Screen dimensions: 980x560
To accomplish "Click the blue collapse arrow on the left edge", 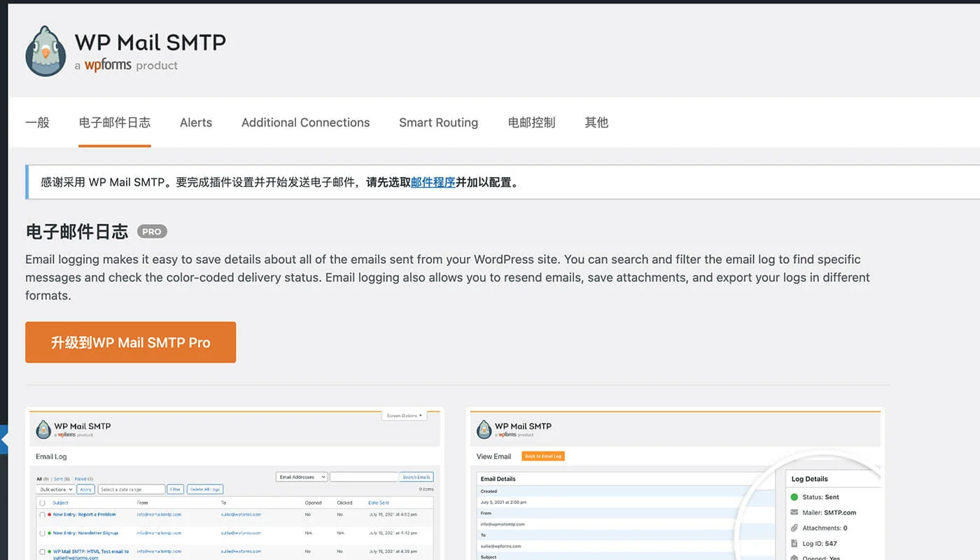I will coord(4,440).
